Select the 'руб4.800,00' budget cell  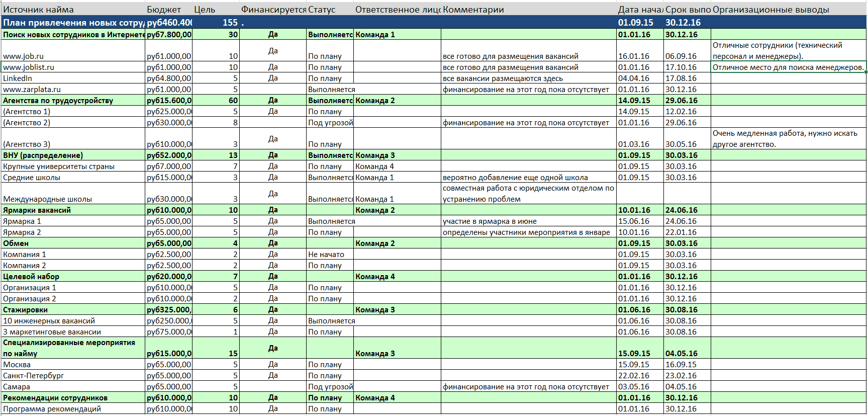point(168,78)
